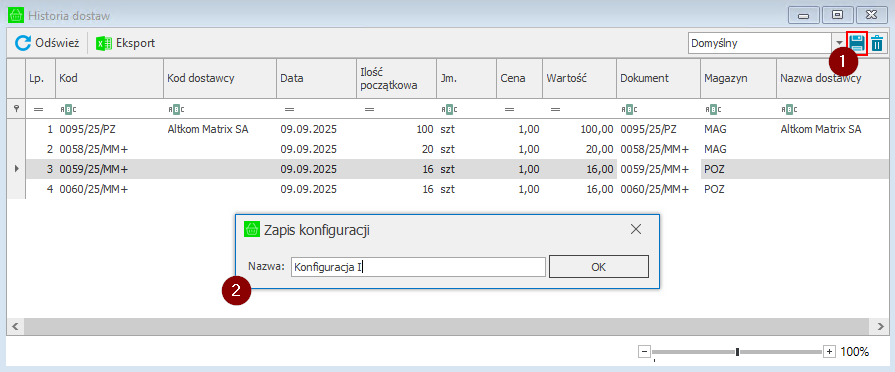Click the filter row pin icon

tap(16, 108)
